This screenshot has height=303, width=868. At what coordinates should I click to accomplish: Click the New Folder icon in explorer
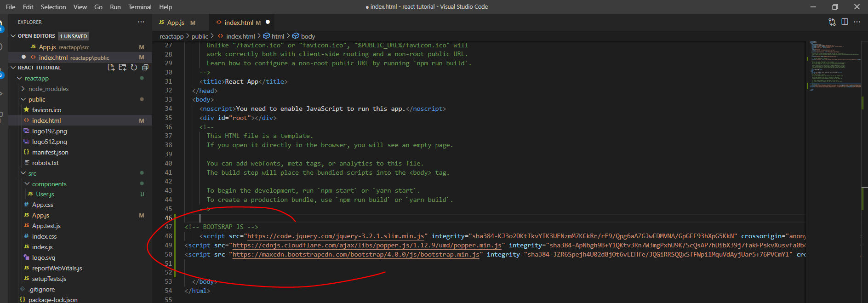(x=122, y=68)
